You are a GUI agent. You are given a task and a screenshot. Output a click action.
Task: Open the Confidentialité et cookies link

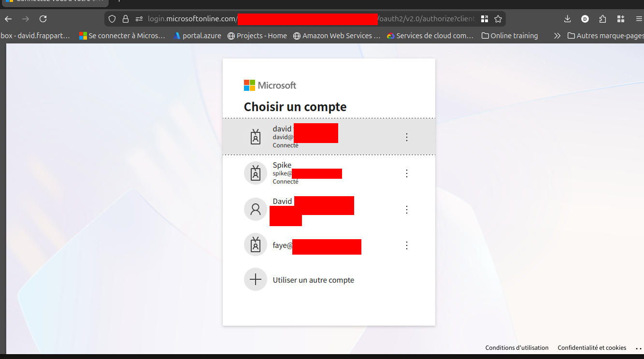pyautogui.click(x=591, y=348)
